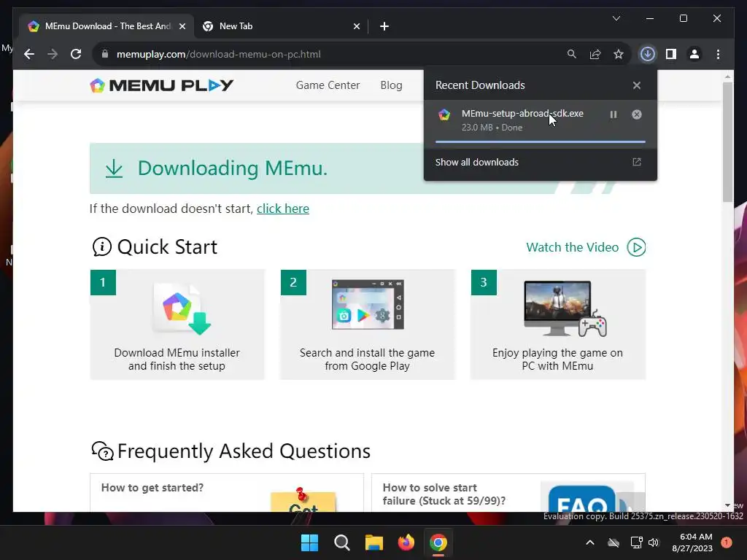747x560 pixels.
Task: Click the Enjoy playing the game card
Action: (x=558, y=324)
